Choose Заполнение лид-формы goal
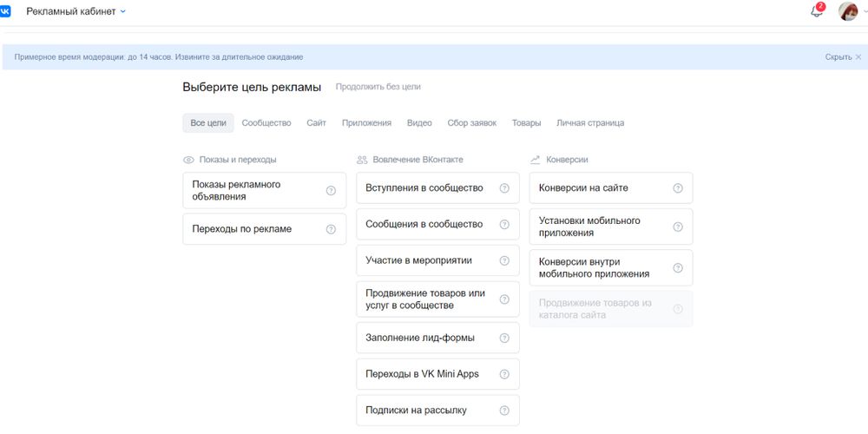Image resolution: width=868 pixels, height=434 pixels. 437,338
